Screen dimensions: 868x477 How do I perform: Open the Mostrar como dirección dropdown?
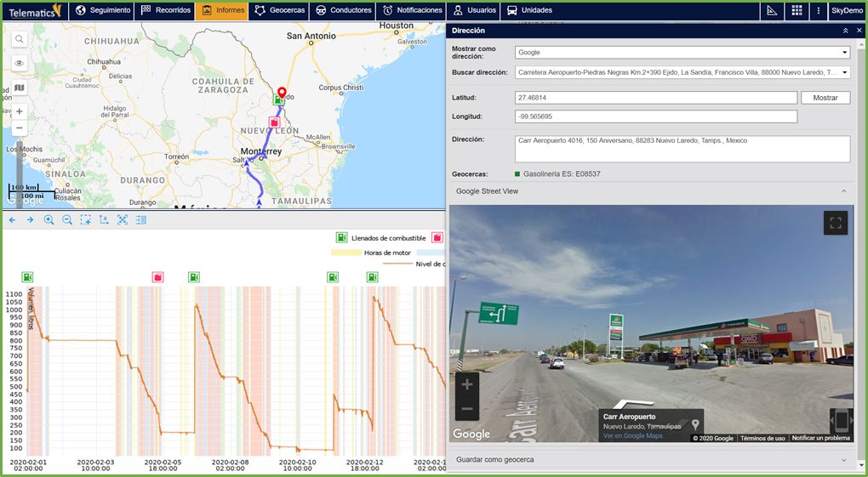tap(682, 52)
